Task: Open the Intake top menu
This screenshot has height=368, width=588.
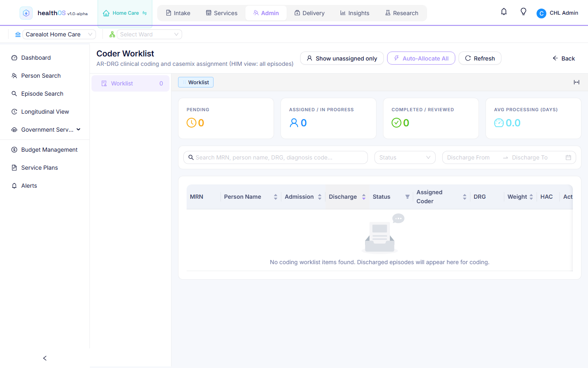Action: pyautogui.click(x=178, y=13)
